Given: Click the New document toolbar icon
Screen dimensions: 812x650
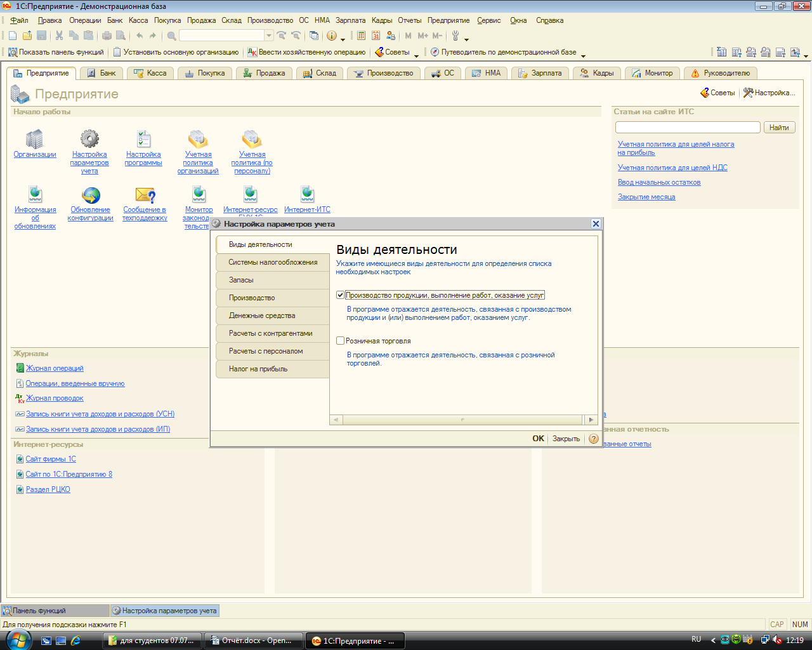Looking at the screenshot, I should [x=13, y=36].
